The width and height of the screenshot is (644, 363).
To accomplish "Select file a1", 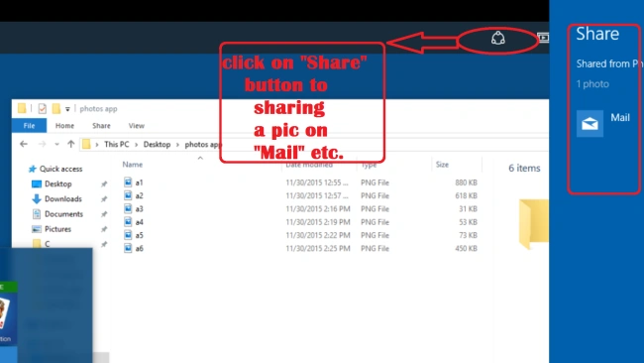I will coord(140,182).
